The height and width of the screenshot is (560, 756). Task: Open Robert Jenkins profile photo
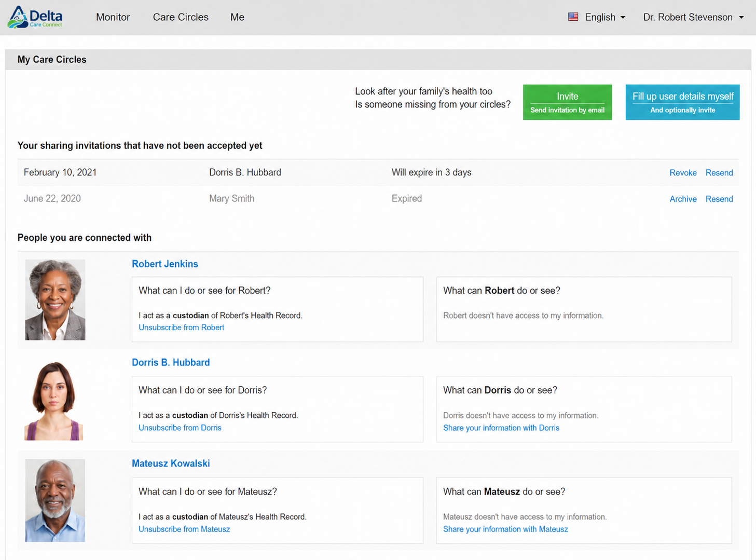pyautogui.click(x=55, y=300)
